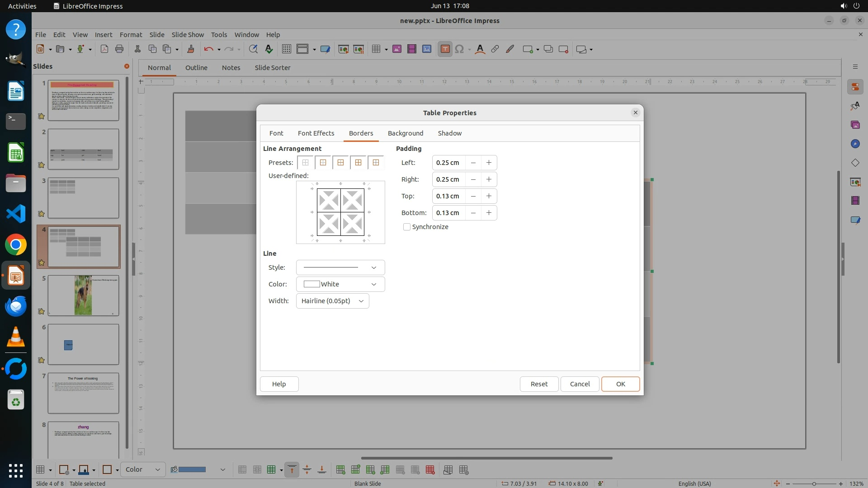Open the Slide Show menu
Screen dimensions: 868x488
coord(188,35)
